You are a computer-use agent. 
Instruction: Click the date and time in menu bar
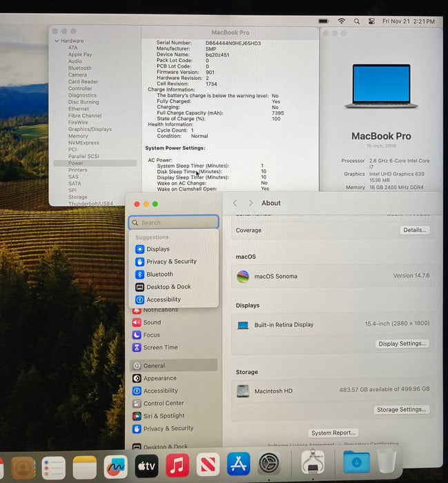(408, 21)
